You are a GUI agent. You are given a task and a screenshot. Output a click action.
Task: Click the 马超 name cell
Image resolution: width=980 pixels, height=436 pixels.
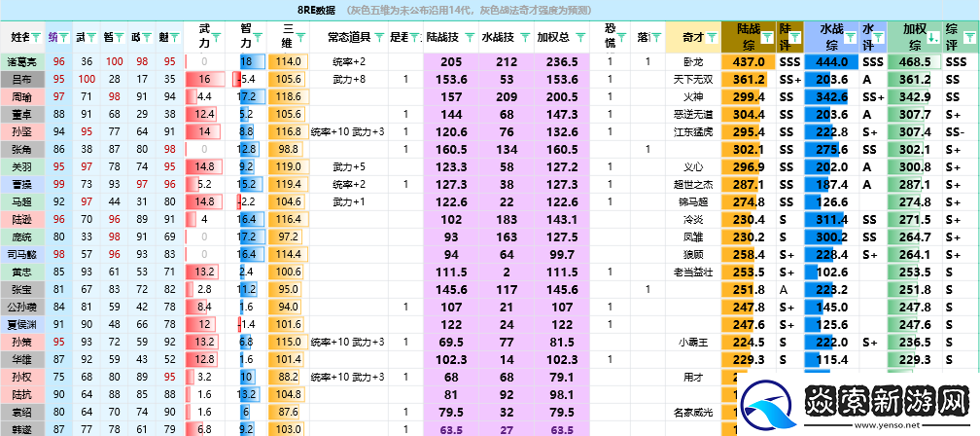pos(22,202)
